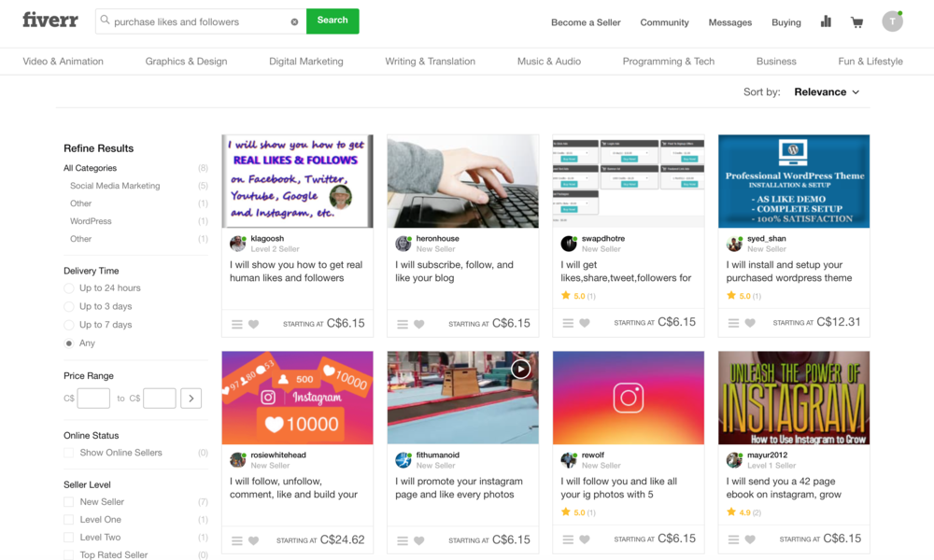Open klagoosh real likes gig thumbnail
Screen dimensions: 934x560
297,181
